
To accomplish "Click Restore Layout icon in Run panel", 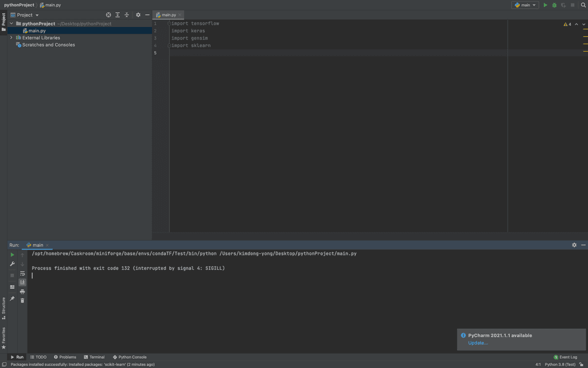I will [x=12, y=287].
